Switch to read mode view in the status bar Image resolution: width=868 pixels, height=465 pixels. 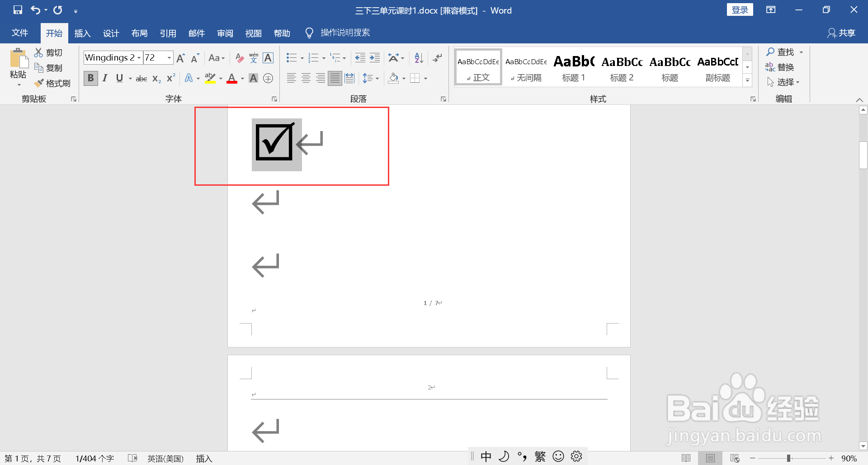tap(686, 458)
